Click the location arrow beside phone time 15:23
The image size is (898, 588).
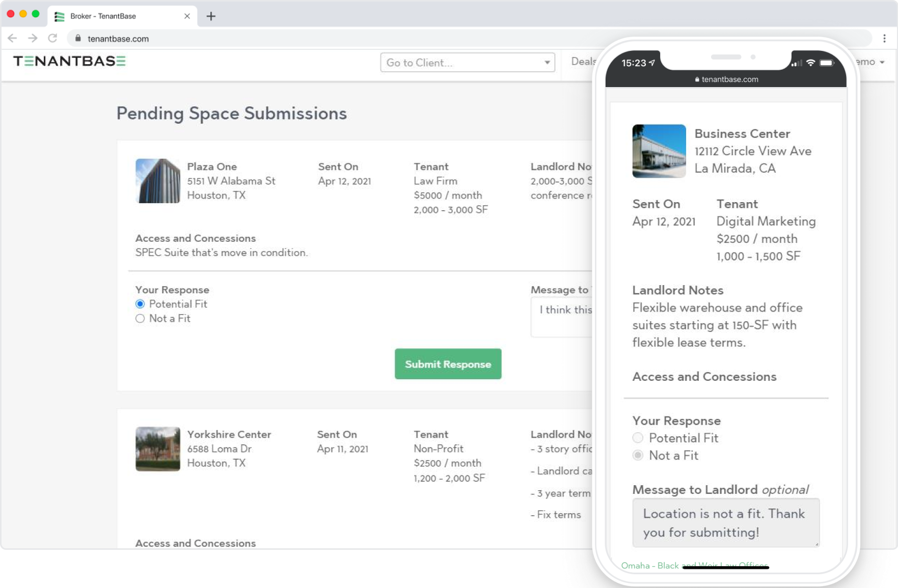pos(652,63)
